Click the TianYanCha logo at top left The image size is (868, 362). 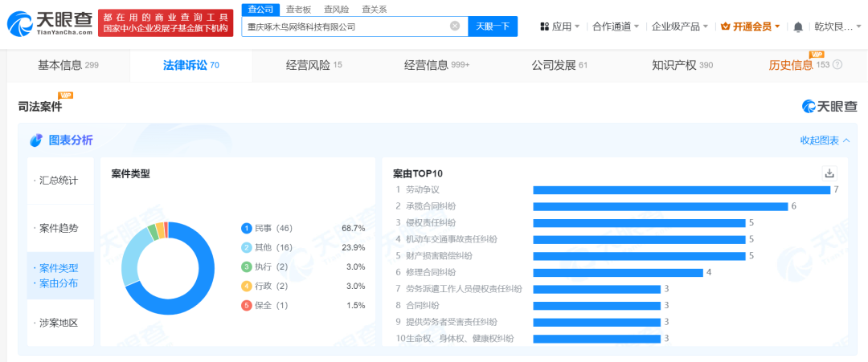point(48,22)
